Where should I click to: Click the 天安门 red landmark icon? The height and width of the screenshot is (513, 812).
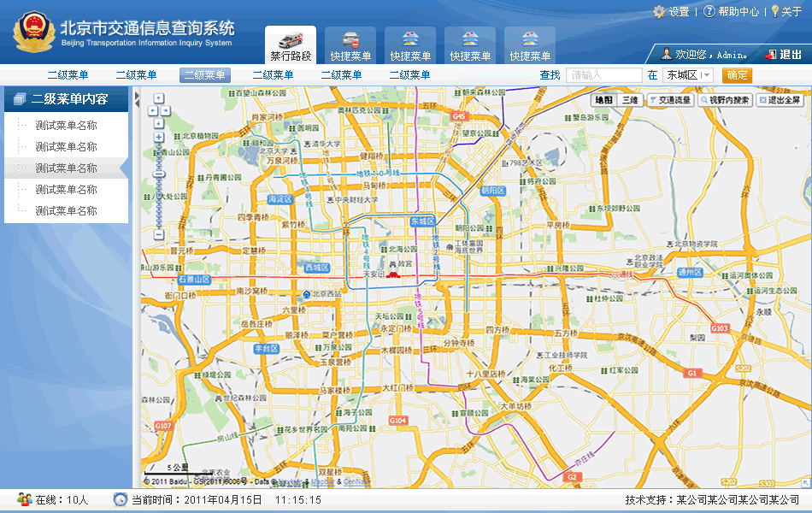point(393,274)
